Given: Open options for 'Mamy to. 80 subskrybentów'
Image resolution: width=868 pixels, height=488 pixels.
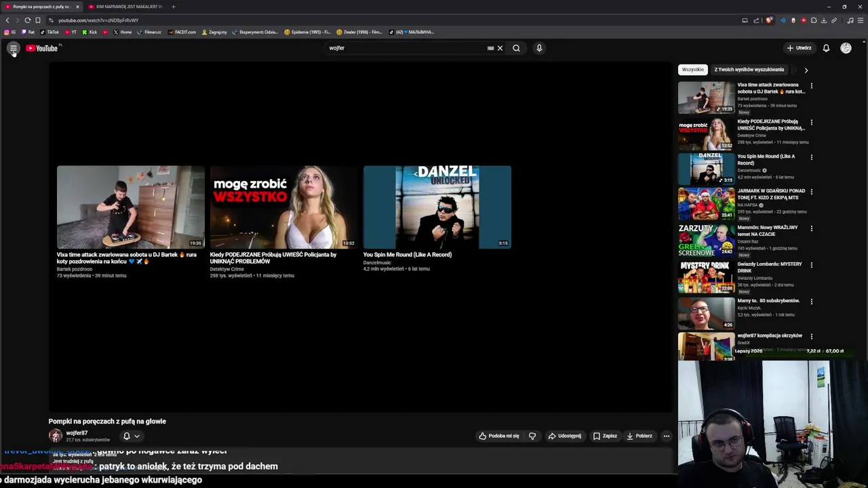Looking at the screenshot, I should click(811, 302).
